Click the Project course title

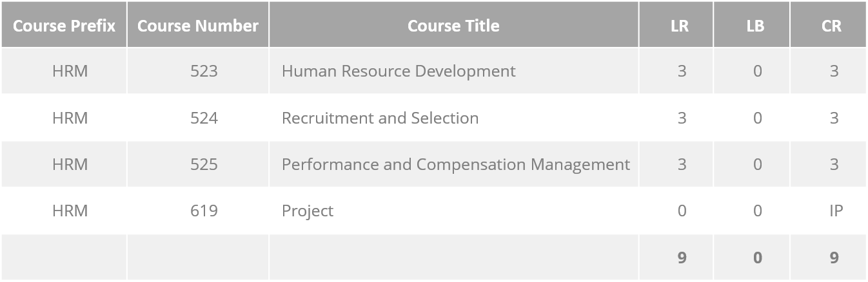point(308,211)
